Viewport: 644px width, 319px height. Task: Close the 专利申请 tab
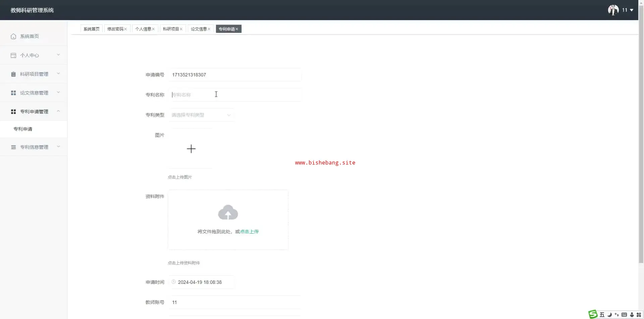[x=237, y=29]
